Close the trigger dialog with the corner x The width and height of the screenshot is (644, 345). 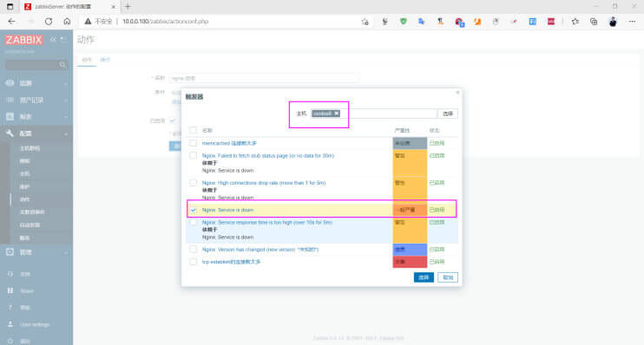click(457, 92)
